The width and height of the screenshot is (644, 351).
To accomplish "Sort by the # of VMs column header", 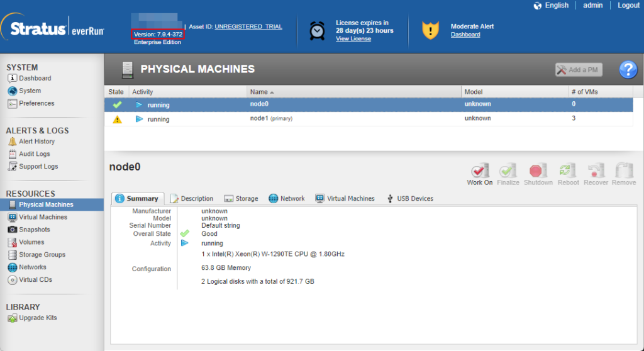I will 601,92.
